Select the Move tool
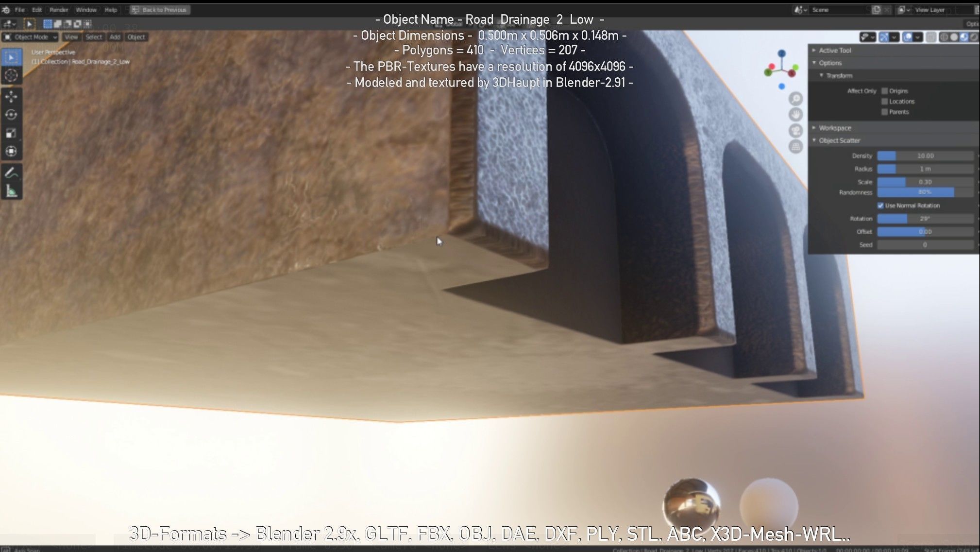The height and width of the screenshot is (552, 980). tap(11, 97)
